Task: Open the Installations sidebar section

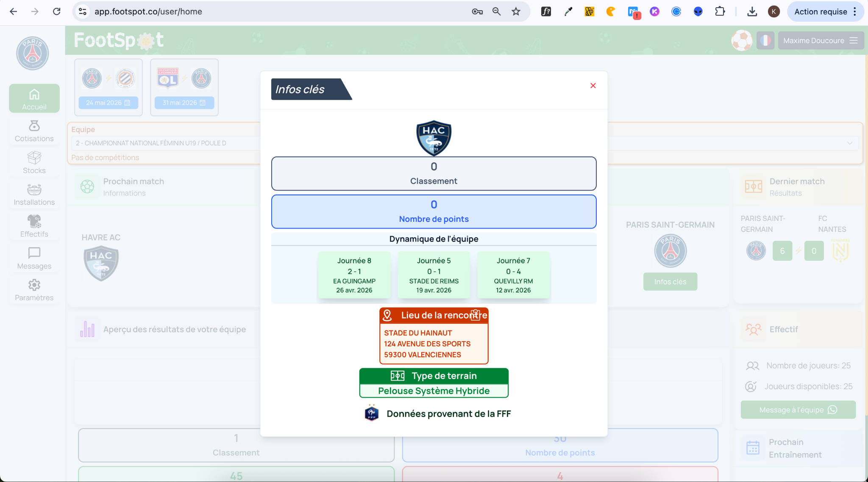Action: tap(34, 195)
